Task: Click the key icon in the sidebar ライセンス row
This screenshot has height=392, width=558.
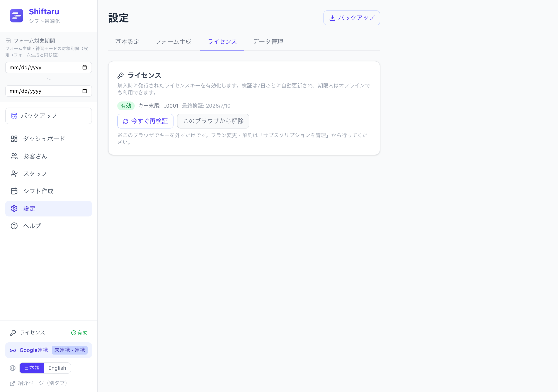Action: click(x=13, y=333)
